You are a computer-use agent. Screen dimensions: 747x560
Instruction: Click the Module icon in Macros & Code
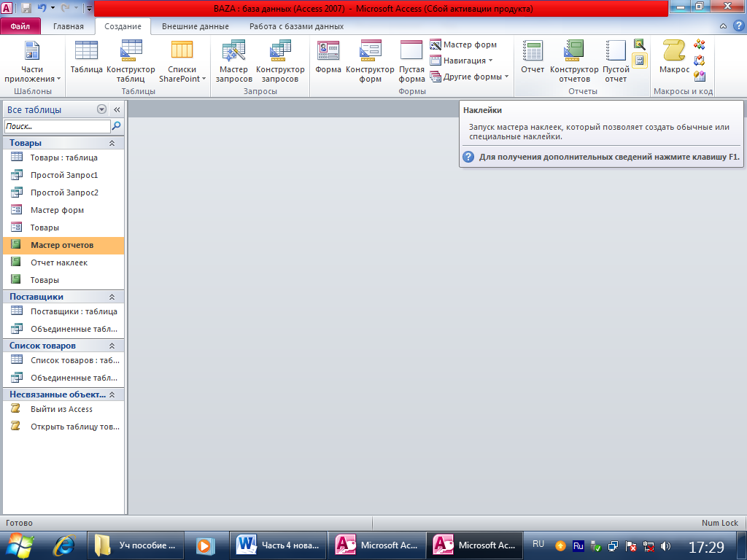point(700,44)
